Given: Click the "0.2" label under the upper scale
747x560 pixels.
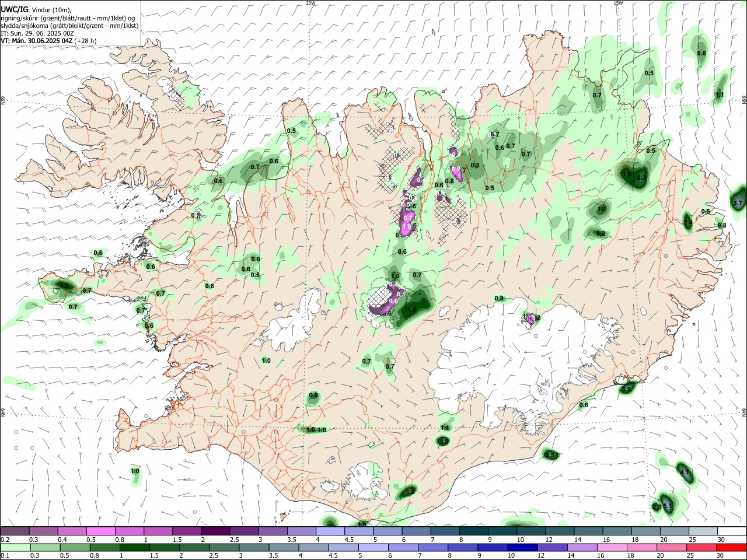Looking at the screenshot, I should (x=5, y=540).
